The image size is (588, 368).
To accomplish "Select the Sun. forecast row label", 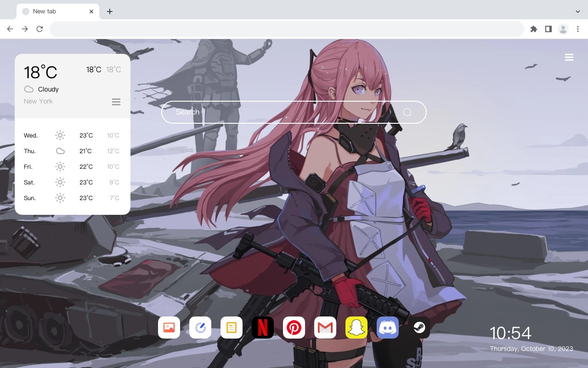I will (30, 198).
